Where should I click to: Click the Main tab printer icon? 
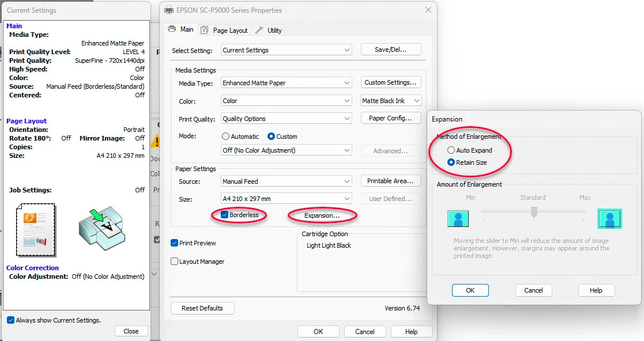[172, 29]
